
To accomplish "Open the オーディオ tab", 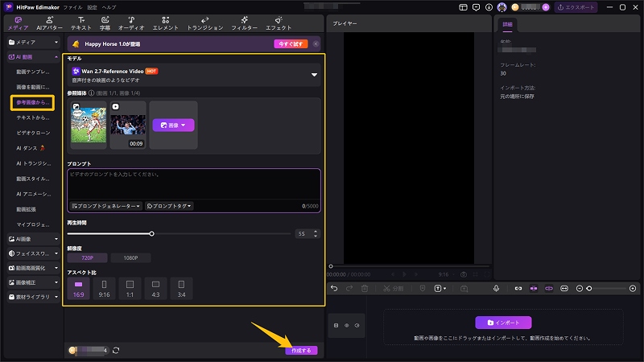I will (131, 23).
